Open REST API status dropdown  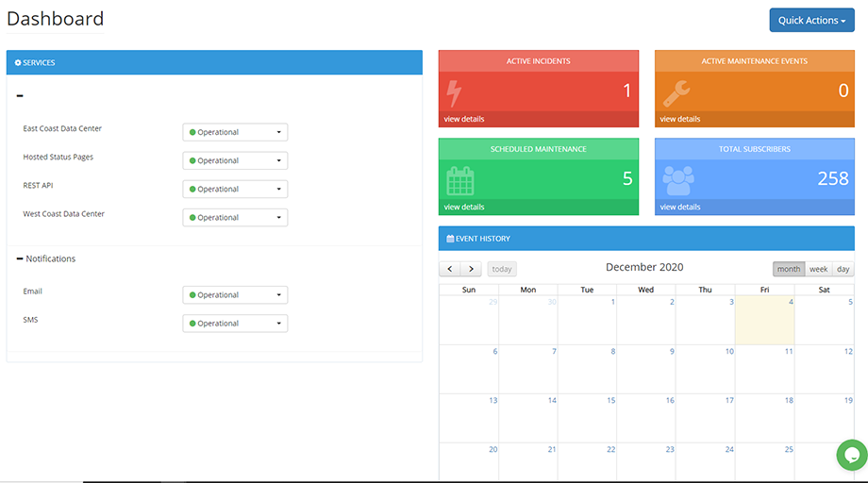pos(235,189)
